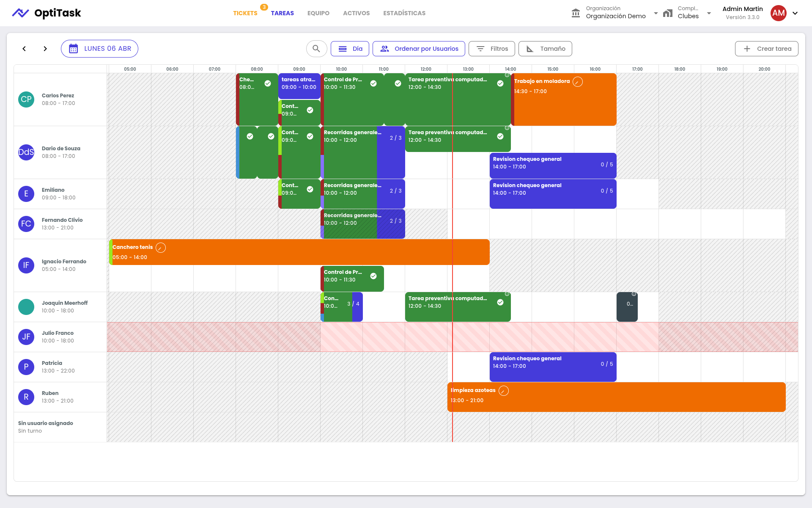Viewport: 812px width, 508px height.
Task: Click the current time red line marker
Action: [x=453, y=257]
